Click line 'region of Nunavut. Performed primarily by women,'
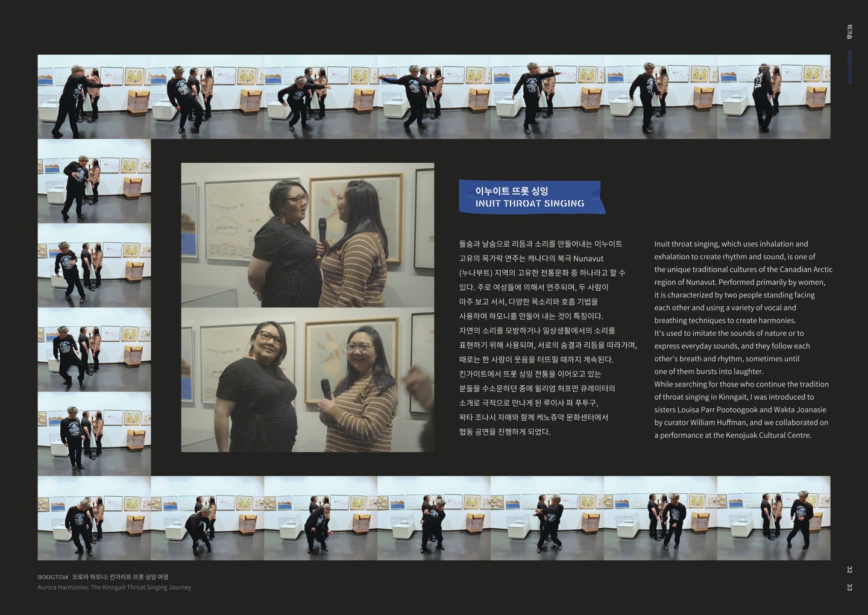 pyautogui.click(x=740, y=282)
